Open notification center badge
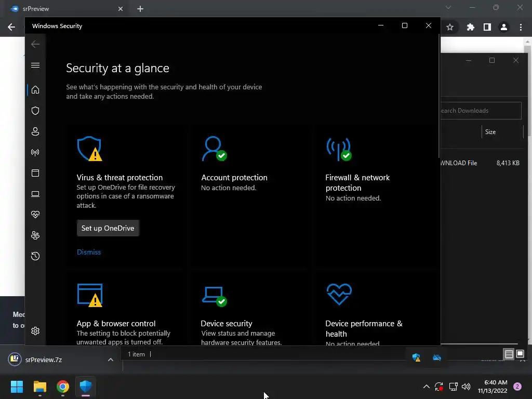Viewport: 532px width, 399px height. [x=517, y=387]
